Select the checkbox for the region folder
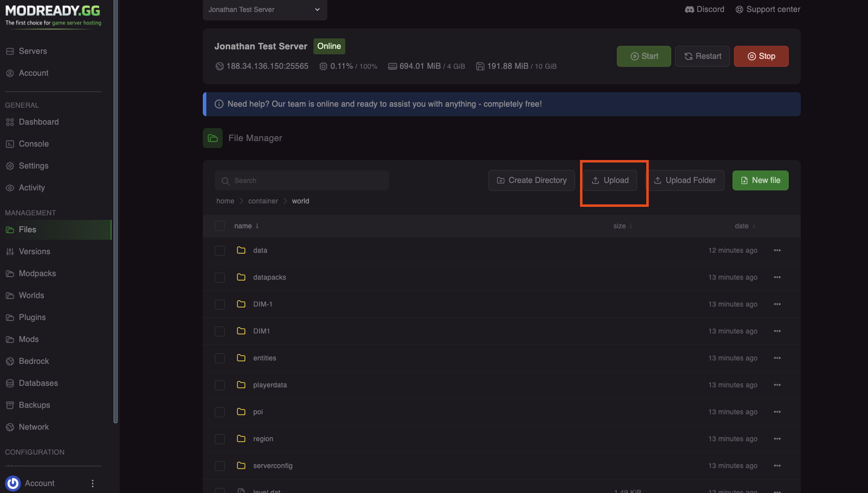Viewport: 868px width, 493px height. 219,439
